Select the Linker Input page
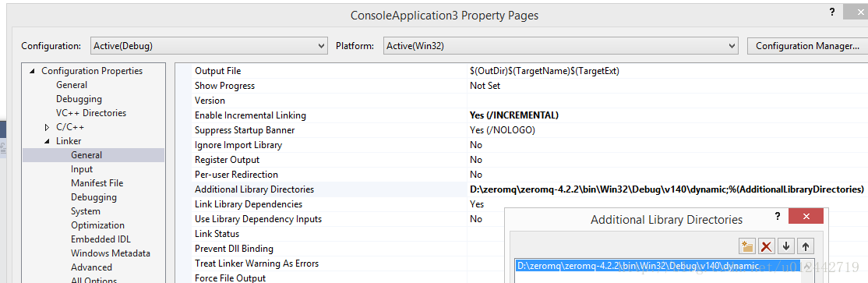This screenshot has width=868, height=283. point(82,169)
